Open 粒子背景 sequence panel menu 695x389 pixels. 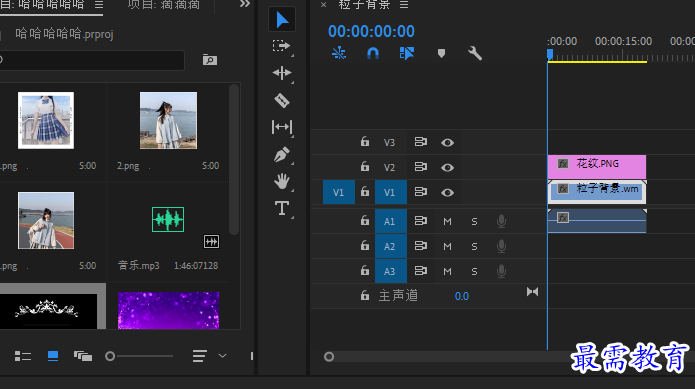point(404,4)
